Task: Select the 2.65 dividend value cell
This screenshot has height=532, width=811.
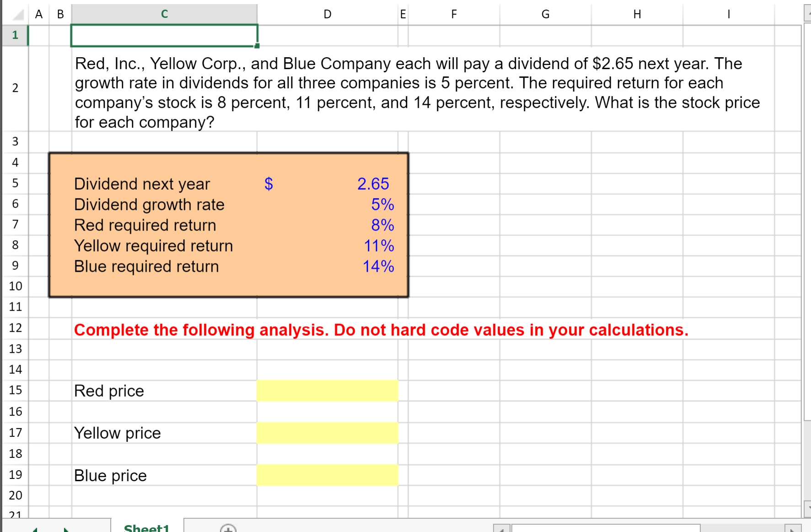Action: (x=327, y=184)
